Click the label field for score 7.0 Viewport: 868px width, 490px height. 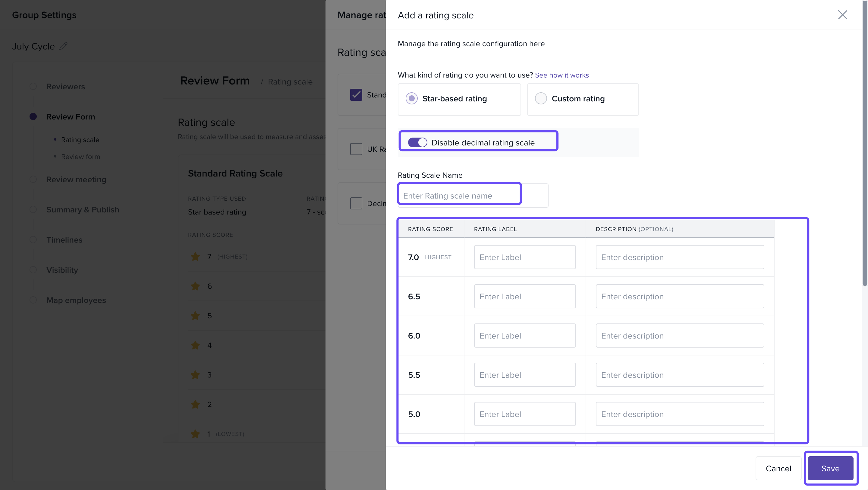tap(524, 257)
